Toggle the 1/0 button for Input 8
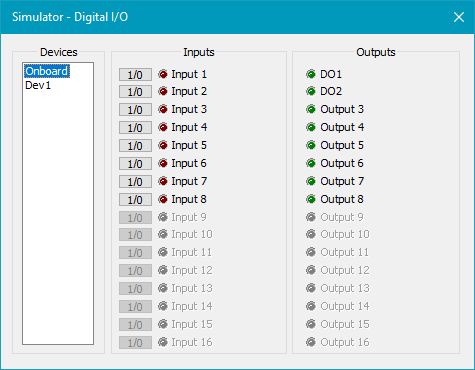The width and height of the screenshot is (475, 370). tap(135, 200)
